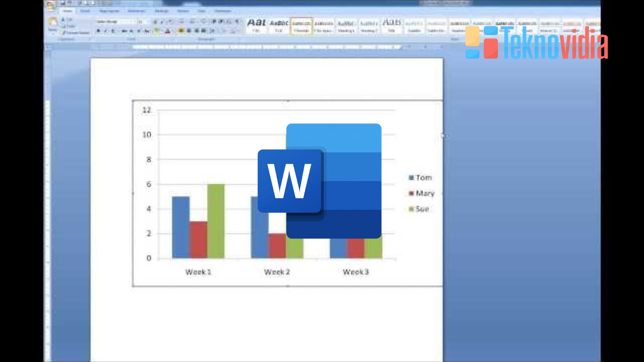Screen dimensions: 644x362
Task: Click the Sort icon in Paragraph group
Action: point(229,21)
